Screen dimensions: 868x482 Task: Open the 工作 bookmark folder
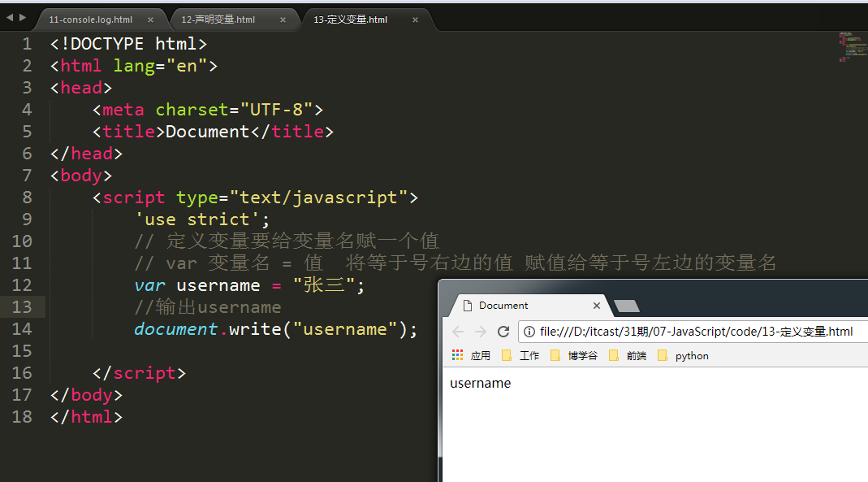[x=520, y=356]
